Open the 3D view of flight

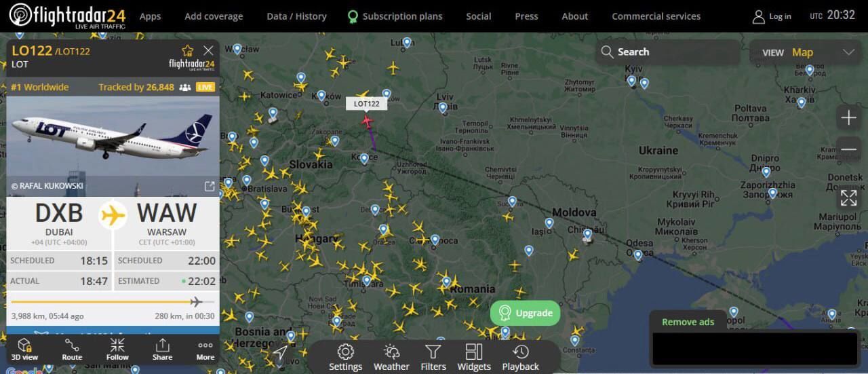24,349
